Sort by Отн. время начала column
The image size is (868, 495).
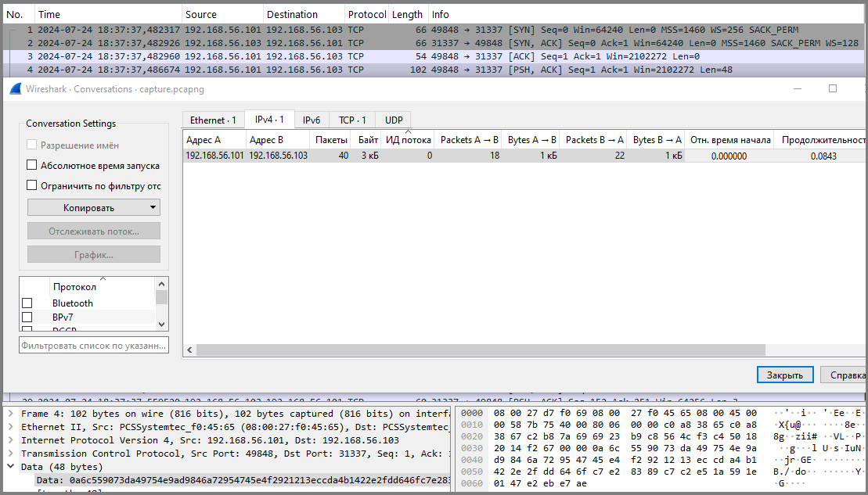[x=730, y=140]
